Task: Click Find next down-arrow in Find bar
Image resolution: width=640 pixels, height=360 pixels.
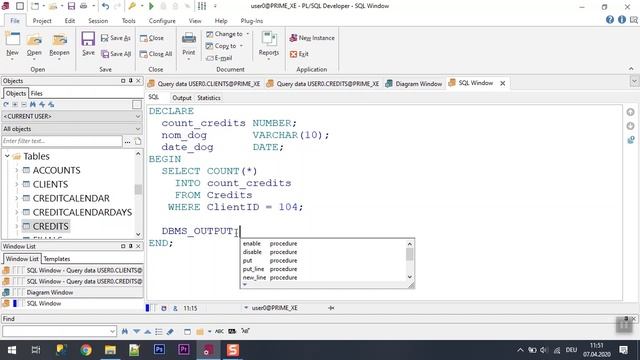Action: click(x=136, y=331)
